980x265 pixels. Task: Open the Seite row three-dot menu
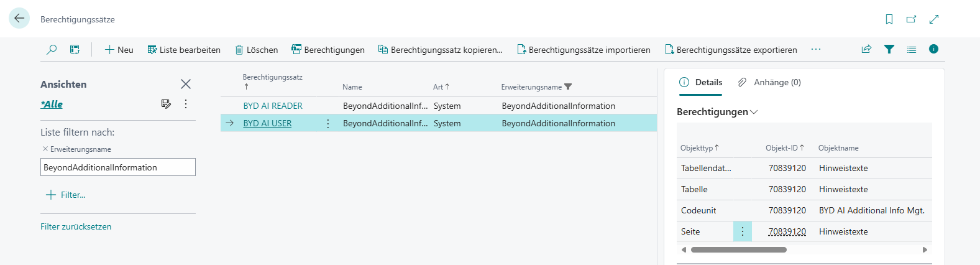(x=743, y=231)
